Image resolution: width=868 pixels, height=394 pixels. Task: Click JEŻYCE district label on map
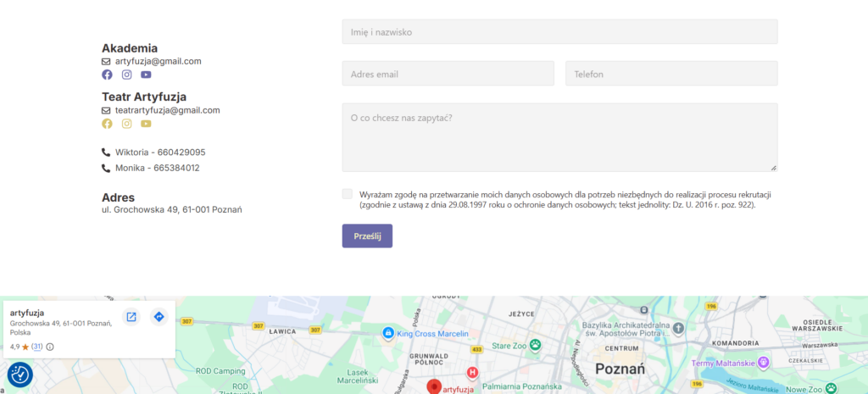coord(521,314)
